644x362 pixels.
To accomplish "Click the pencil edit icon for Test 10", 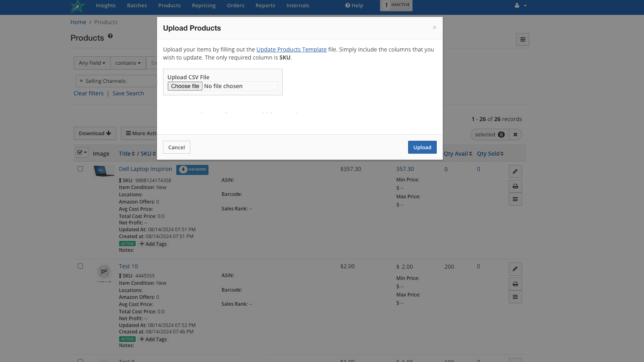I will 515,269.
